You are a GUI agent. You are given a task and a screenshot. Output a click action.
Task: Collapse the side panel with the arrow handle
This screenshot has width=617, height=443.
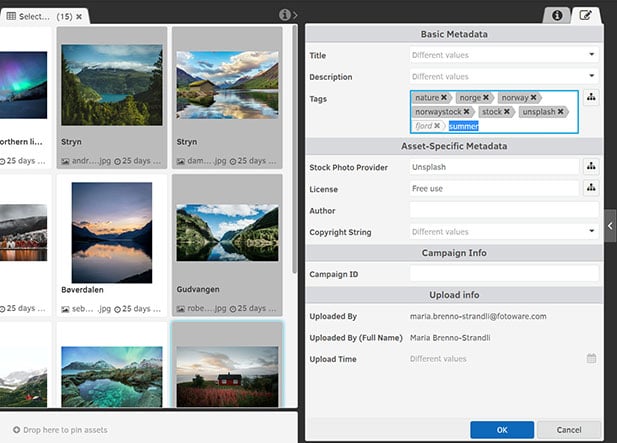coord(610,226)
